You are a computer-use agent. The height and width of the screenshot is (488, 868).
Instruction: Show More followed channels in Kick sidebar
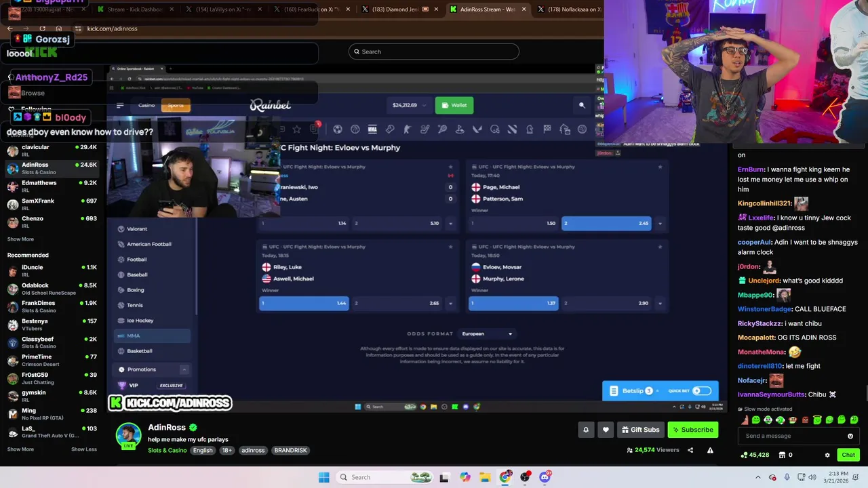point(20,239)
